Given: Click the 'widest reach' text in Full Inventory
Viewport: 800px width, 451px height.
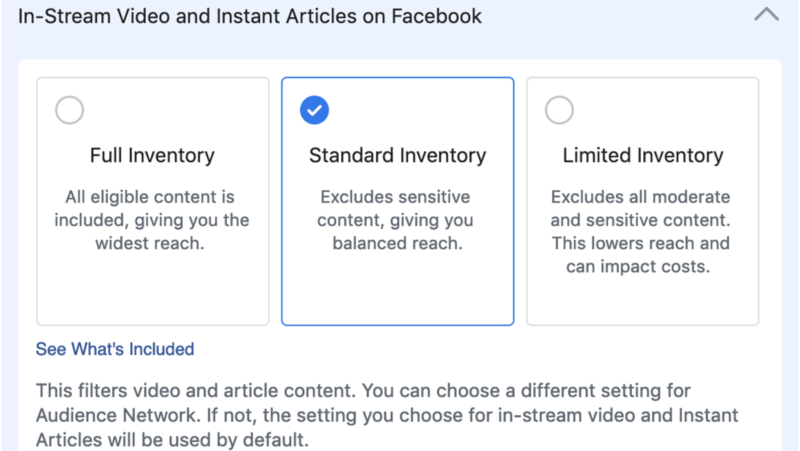Looking at the screenshot, I should (151, 243).
